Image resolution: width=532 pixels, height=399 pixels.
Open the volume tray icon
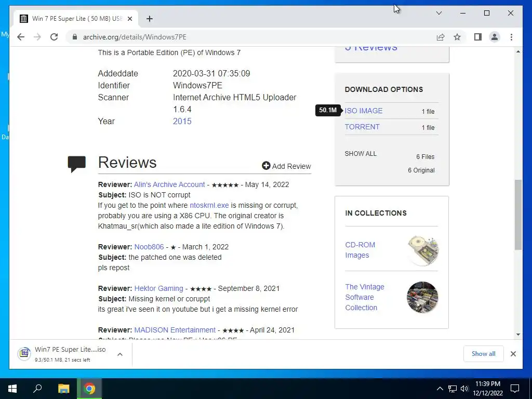pyautogui.click(x=464, y=389)
